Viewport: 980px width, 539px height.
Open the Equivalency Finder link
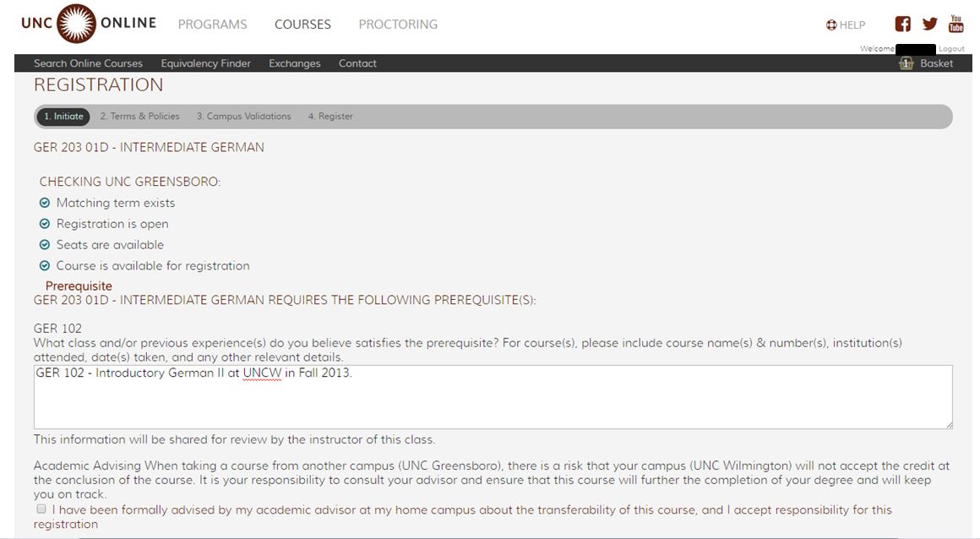205,63
